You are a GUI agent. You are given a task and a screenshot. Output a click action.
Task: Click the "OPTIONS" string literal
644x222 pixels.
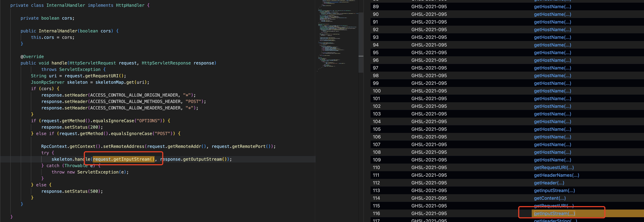click(x=148, y=121)
